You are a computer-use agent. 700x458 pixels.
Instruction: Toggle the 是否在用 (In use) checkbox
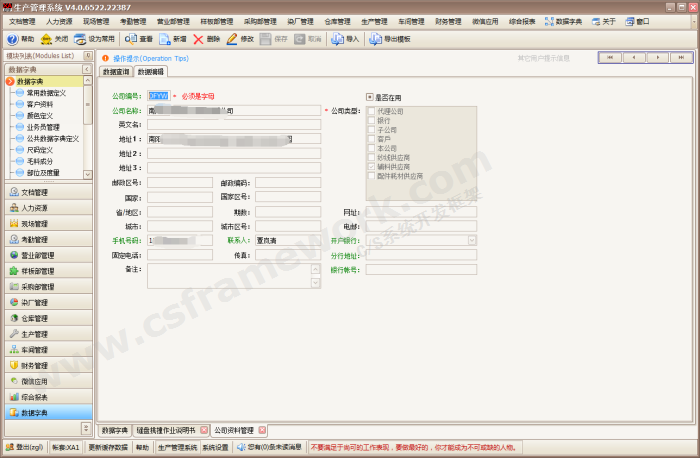[370, 95]
